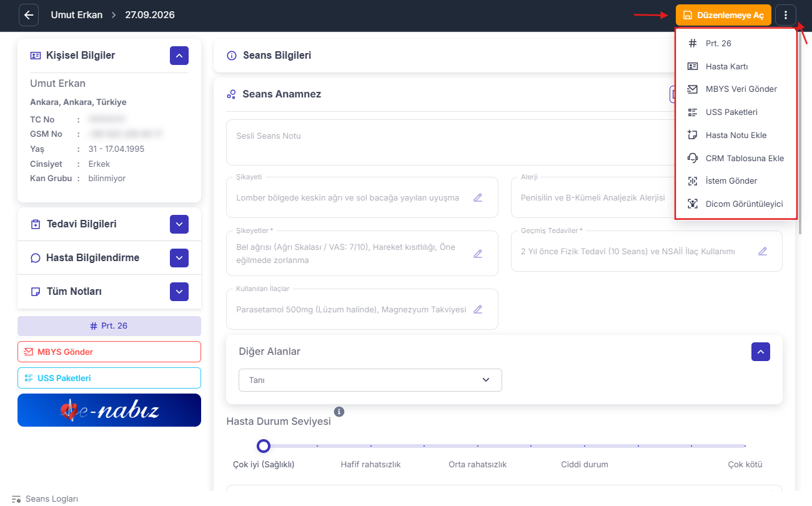
Task: Click the pencil icon in the Şikeyetler field
Action: tap(478, 254)
